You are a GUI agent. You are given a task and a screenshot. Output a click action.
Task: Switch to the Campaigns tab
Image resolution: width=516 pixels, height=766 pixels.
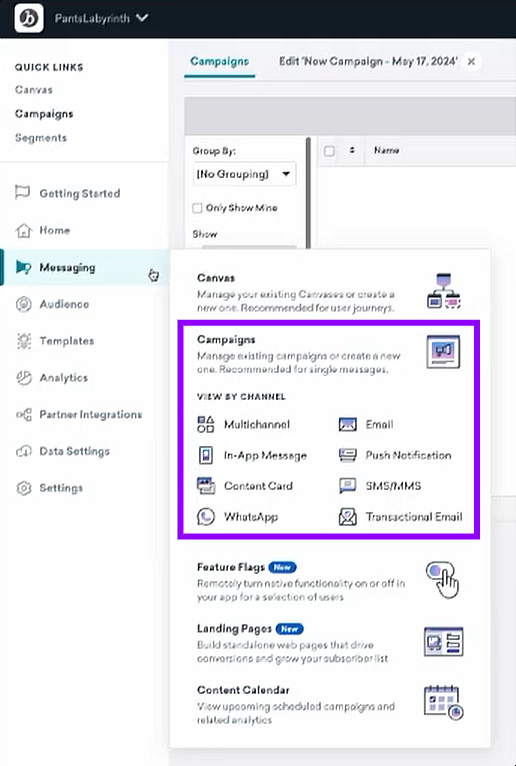click(x=219, y=62)
